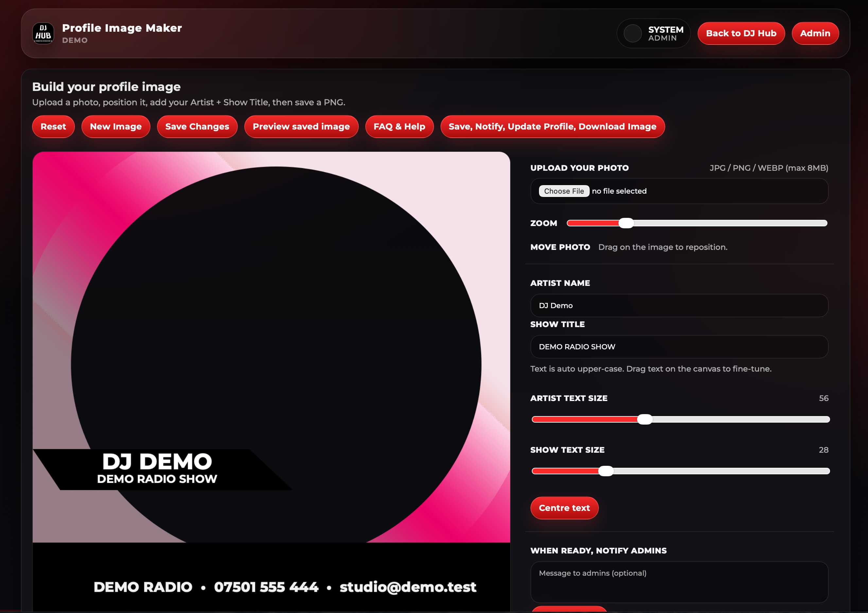Image resolution: width=868 pixels, height=613 pixels.
Task: Open FAQ & Help
Action: pyautogui.click(x=399, y=127)
